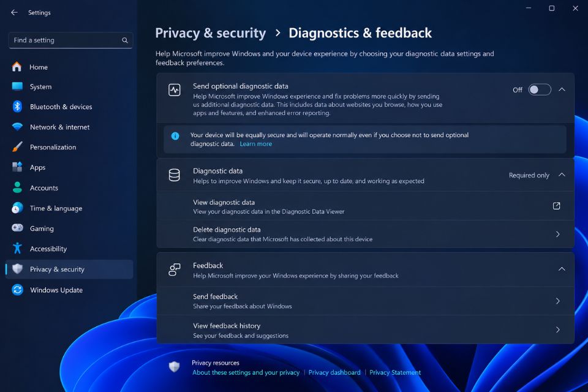Click the View feedback history title

(227, 326)
